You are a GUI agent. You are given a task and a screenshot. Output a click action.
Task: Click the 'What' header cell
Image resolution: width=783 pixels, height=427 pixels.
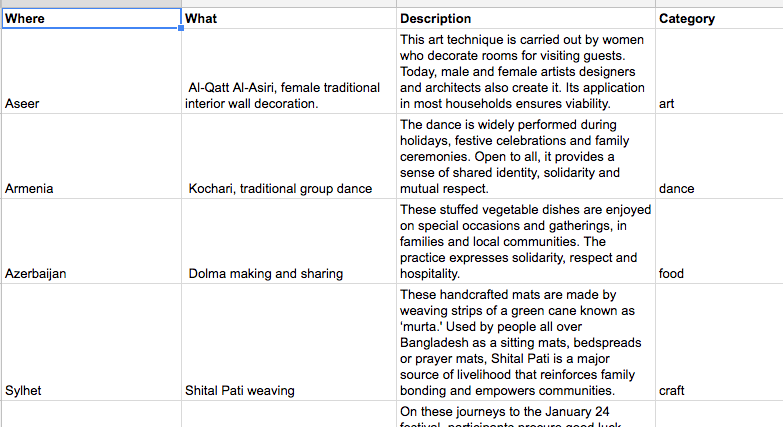pyautogui.click(x=289, y=19)
